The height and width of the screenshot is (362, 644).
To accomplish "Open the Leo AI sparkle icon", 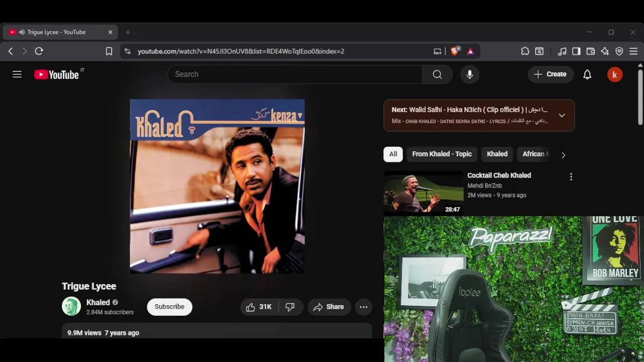I will tap(605, 51).
